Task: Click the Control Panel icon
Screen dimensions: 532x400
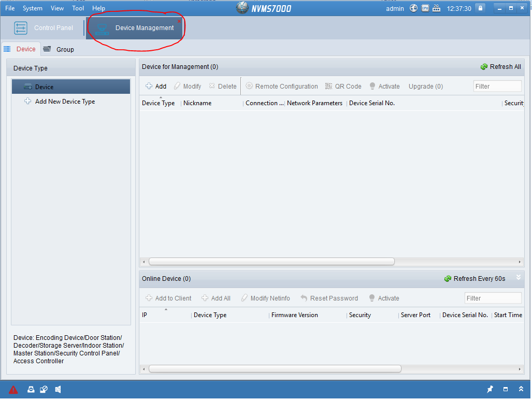Action: tap(21, 28)
